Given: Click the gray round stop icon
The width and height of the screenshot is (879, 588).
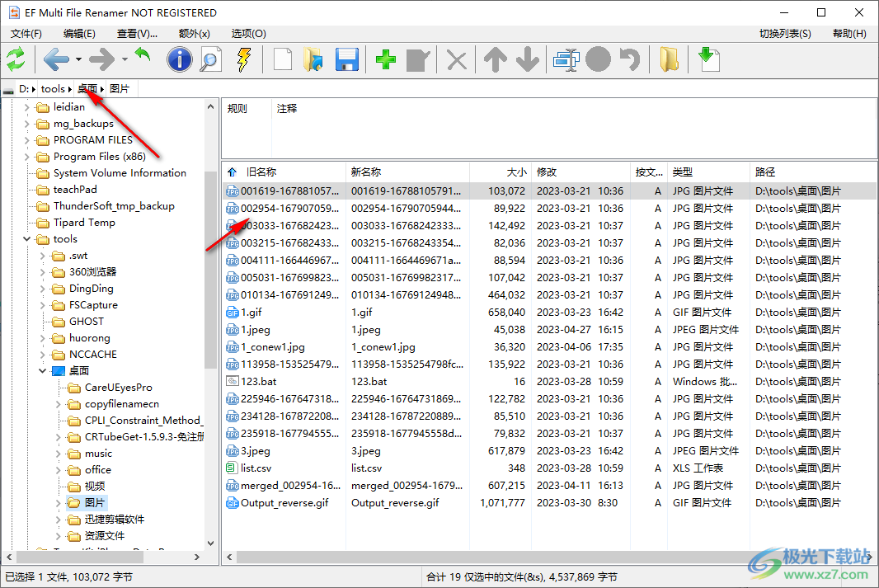Looking at the screenshot, I should tap(598, 59).
